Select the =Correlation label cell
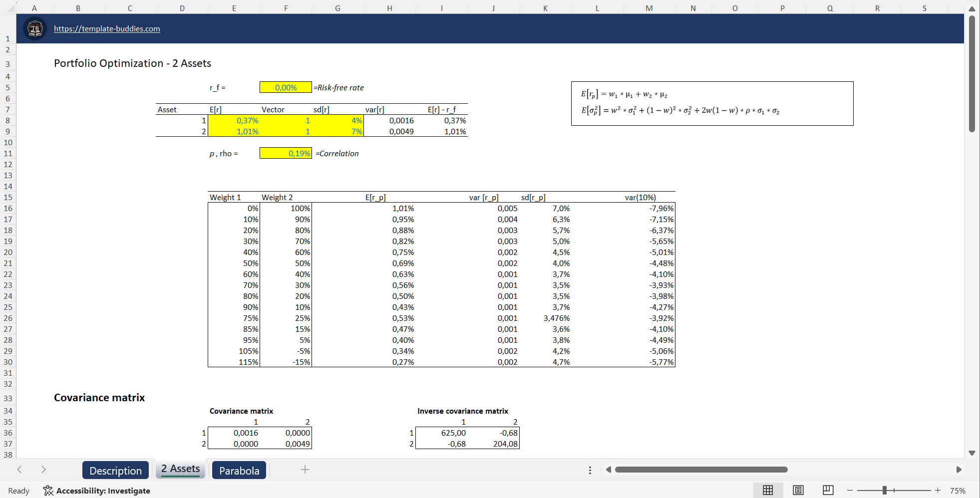 [x=337, y=153]
